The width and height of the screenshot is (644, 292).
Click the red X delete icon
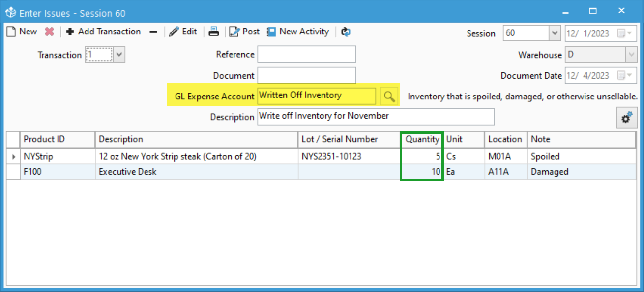[x=49, y=32]
